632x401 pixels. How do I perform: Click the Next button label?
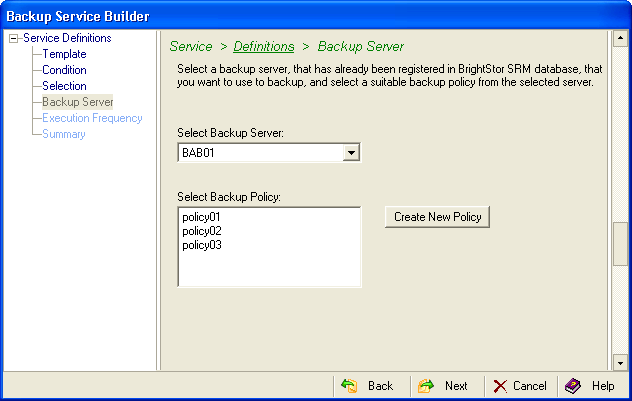tap(456, 386)
